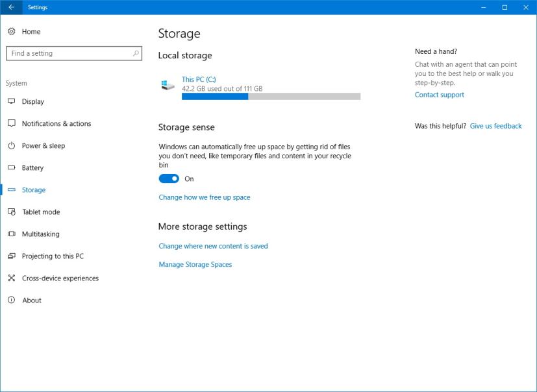Click the drive icon next to This PC (C:)
537x392 pixels.
[166, 83]
